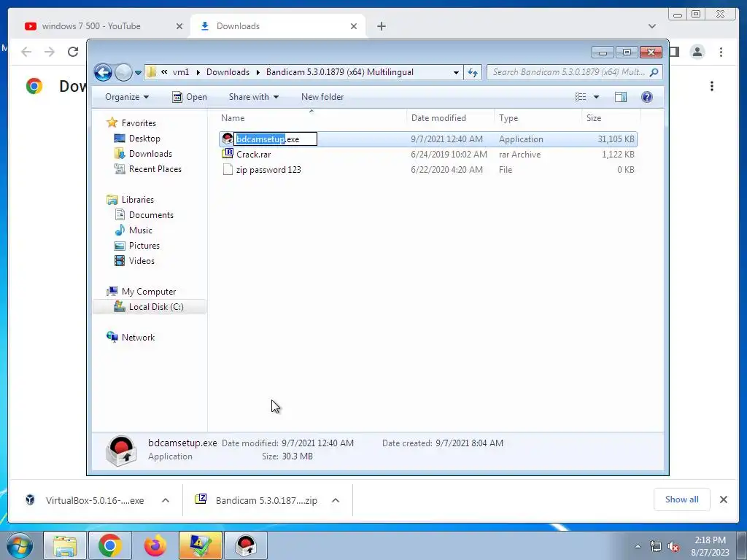747x560 pixels.
Task: Click Chrome back button
Action: coord(26,52)
